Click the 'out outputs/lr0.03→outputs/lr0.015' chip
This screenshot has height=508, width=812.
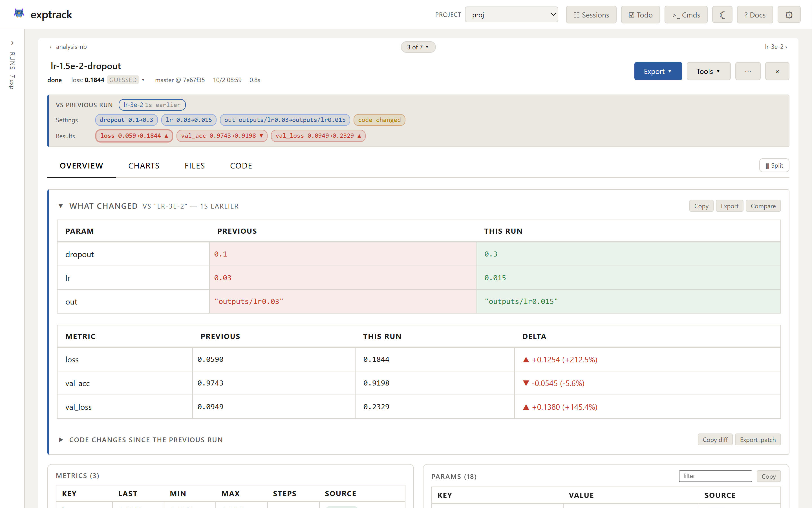pyautogui.click(x=285, y=120)
